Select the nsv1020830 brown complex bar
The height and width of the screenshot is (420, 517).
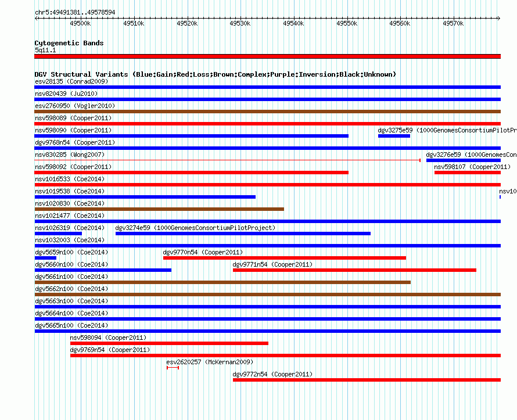tap(159, 209)
